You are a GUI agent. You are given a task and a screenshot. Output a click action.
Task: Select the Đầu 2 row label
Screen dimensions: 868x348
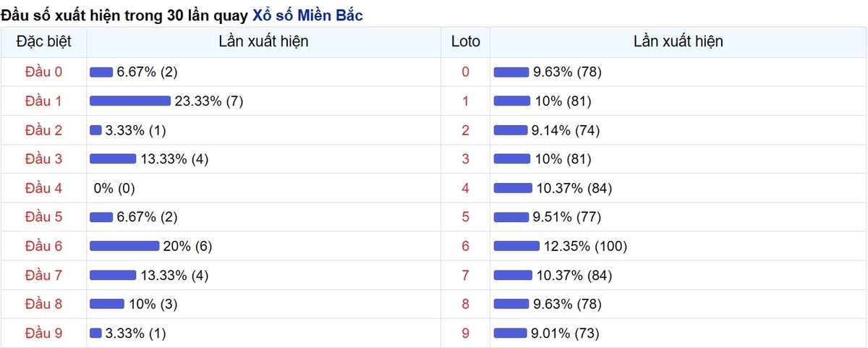[x=43, y=130]
